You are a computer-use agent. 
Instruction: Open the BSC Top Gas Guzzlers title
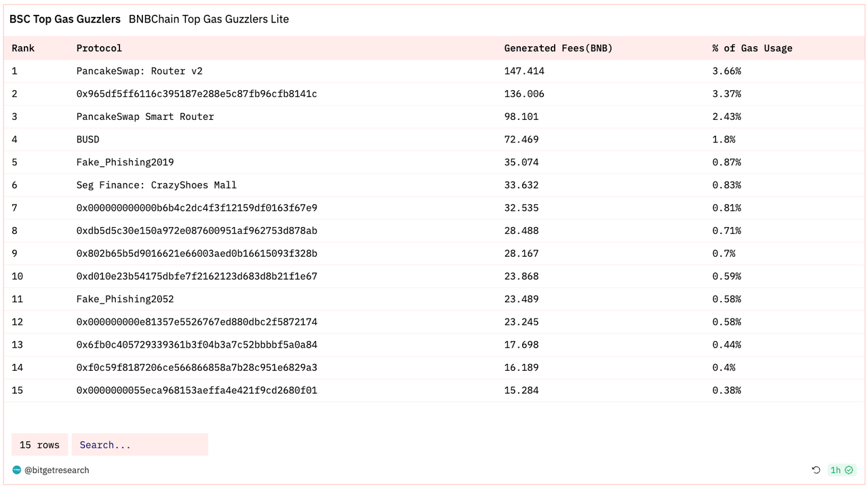tap(65, 19)
